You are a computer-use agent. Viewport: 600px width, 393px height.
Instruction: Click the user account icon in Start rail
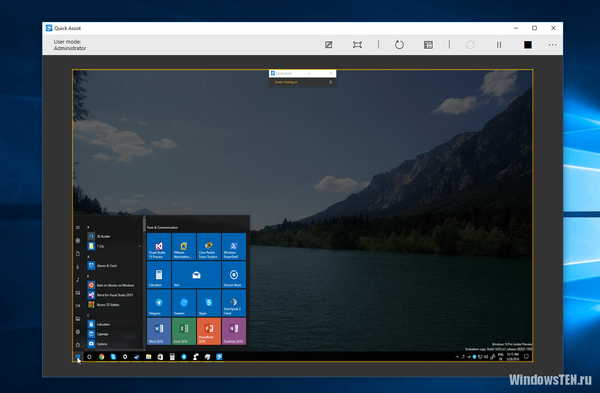[x=78, y=240]
